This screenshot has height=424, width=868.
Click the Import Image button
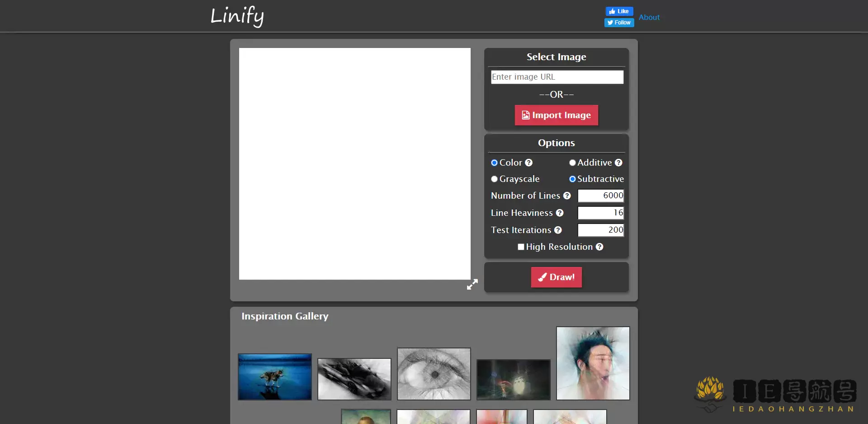tap(556, 115)
